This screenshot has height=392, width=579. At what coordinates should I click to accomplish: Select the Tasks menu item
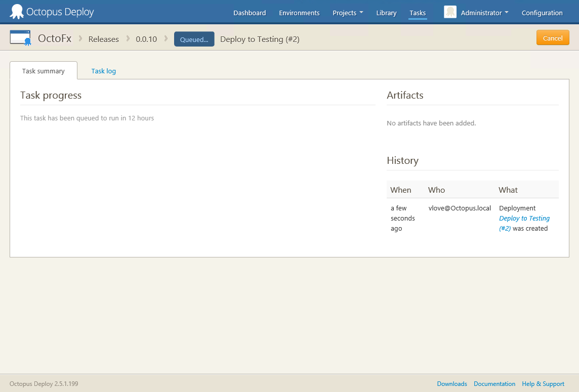[418, 13]
